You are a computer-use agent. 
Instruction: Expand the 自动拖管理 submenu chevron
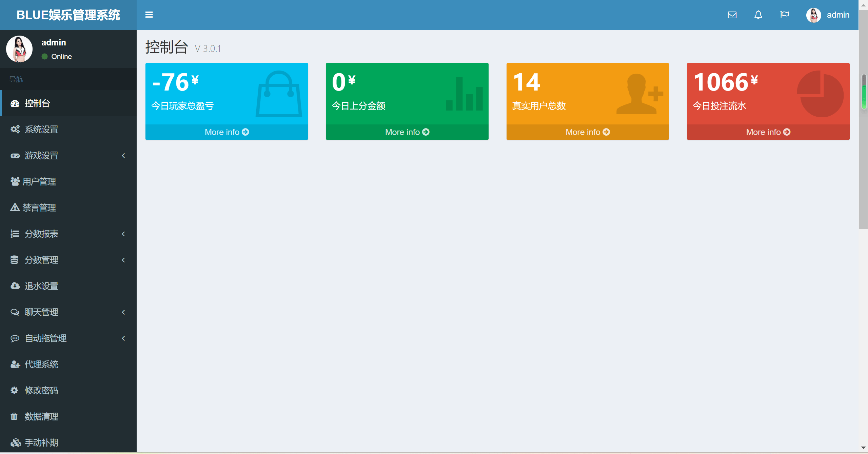[x=123, y=338]
